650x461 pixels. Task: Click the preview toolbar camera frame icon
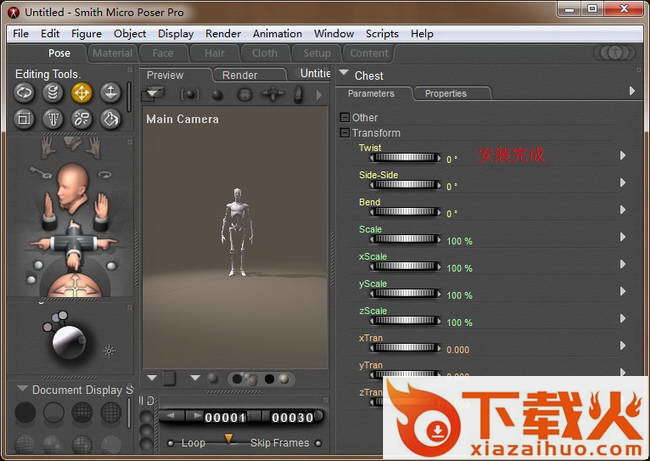coord(190,95)
